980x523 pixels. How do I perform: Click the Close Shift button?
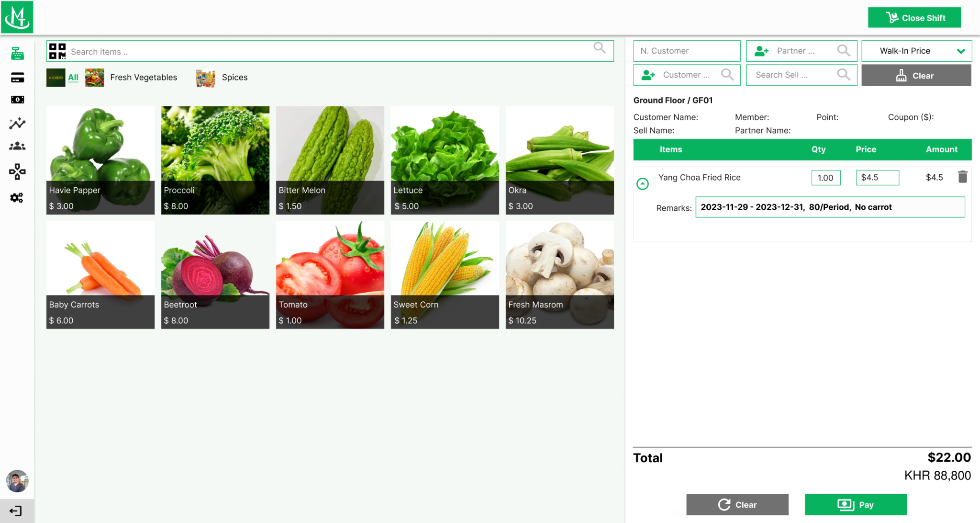click(914, 17)
